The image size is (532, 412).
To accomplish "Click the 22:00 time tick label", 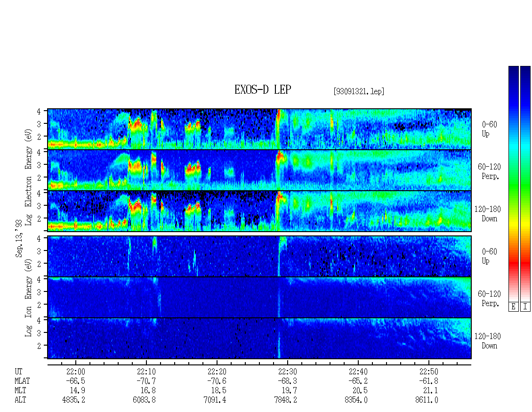I will point(76,372).
